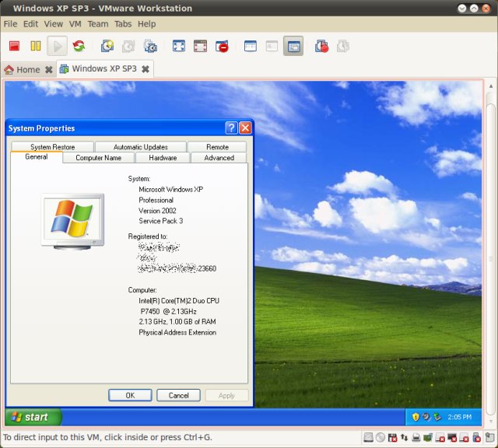Open the VM menu
The image size is (498, 448).
click(75, 24)
